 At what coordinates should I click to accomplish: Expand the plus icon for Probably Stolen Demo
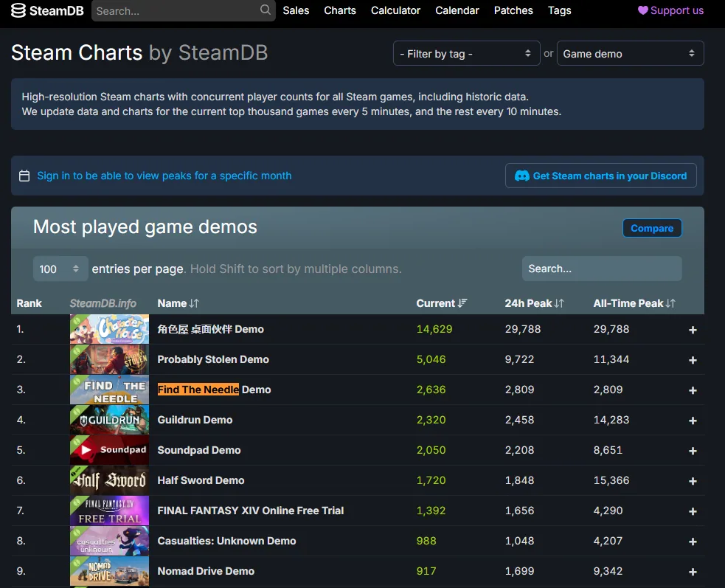point(693,360)
